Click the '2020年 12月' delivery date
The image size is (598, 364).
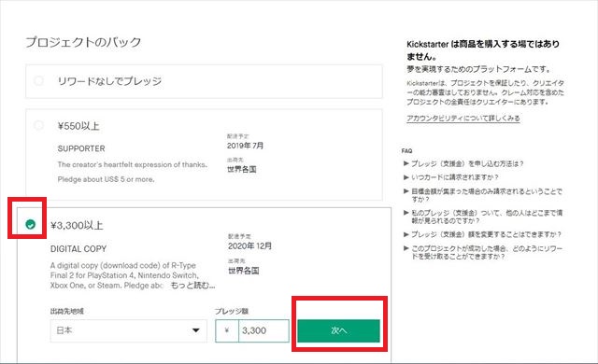[x=249, y=246]
